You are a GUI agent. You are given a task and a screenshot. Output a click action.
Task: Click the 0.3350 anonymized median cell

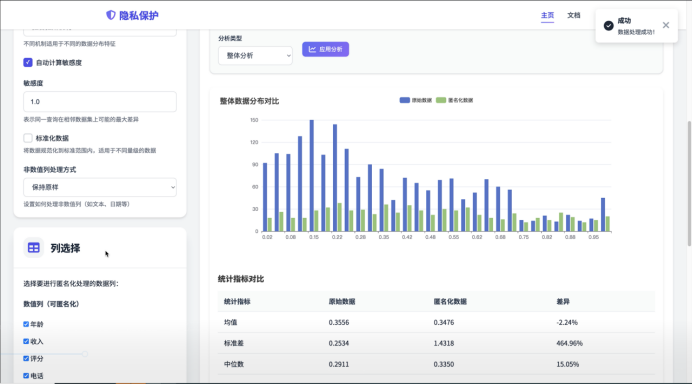coord(444,364)
